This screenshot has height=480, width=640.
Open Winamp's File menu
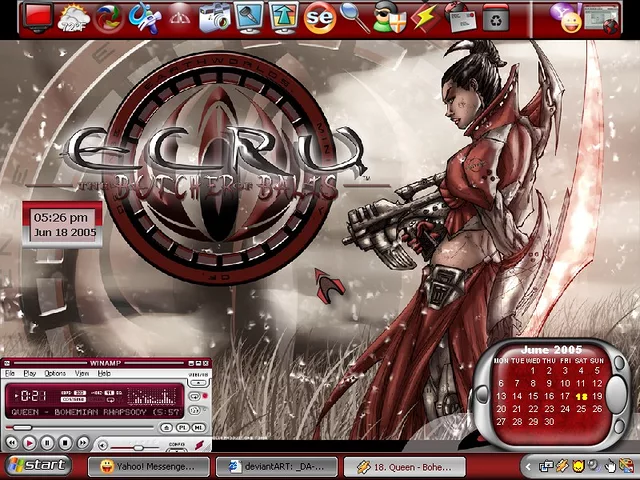point(10,373)
